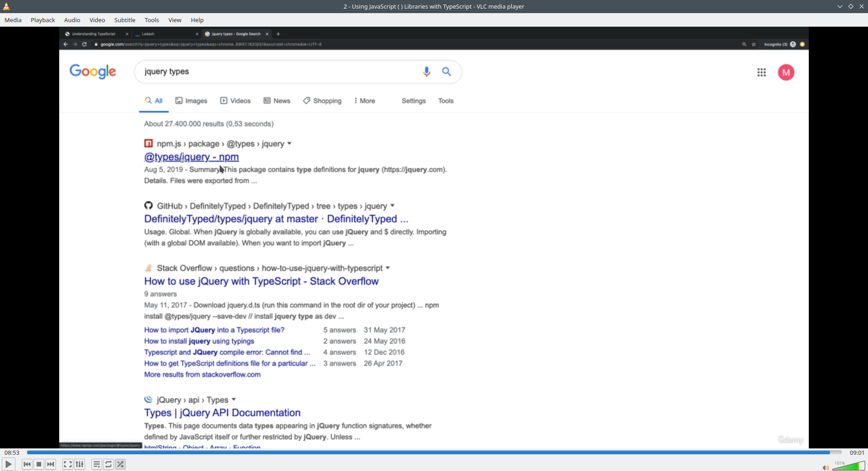Open the Video menu
Image resolution: width=868 pixels, height=471 pixels.
[x=97, y=20]
